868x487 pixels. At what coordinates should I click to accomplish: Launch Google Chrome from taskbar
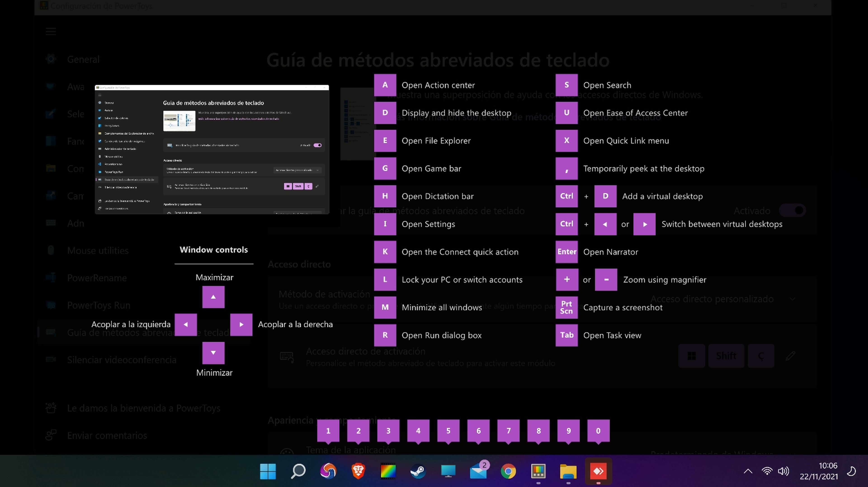pyautogui.click(x=508, y=471)
